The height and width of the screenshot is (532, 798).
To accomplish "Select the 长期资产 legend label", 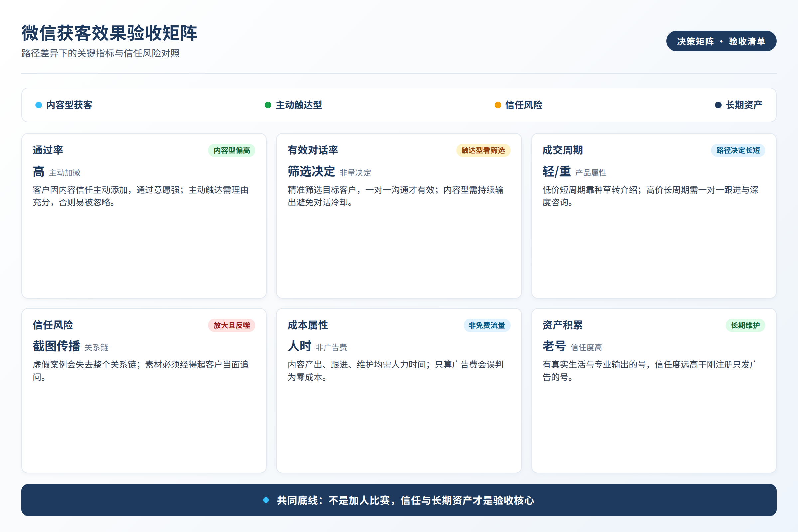I will (744, 105).
